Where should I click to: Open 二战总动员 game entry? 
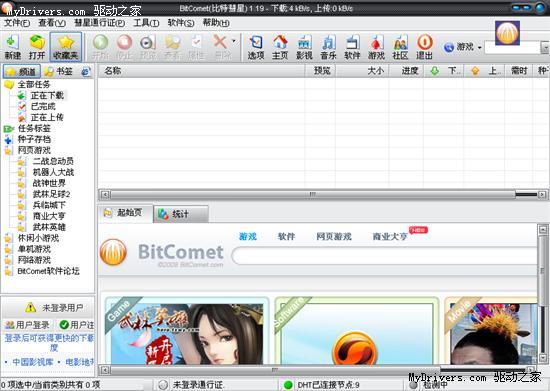pyautogui.click(x=53, y=162)
